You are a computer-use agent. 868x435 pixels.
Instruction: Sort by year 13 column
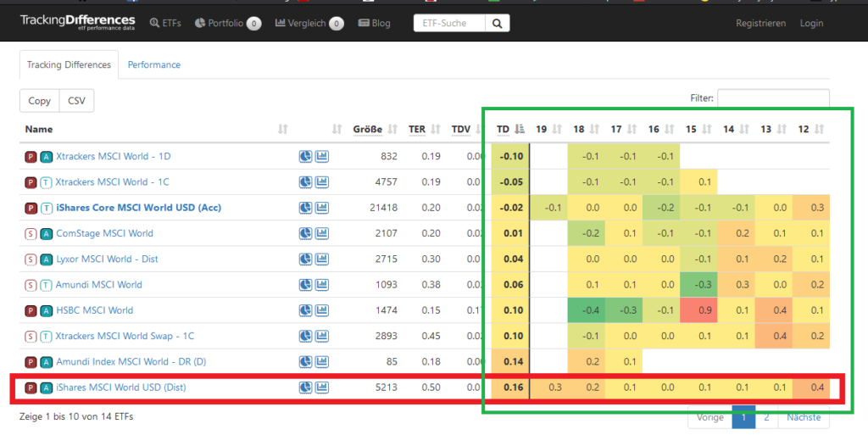tap(782, 129)
